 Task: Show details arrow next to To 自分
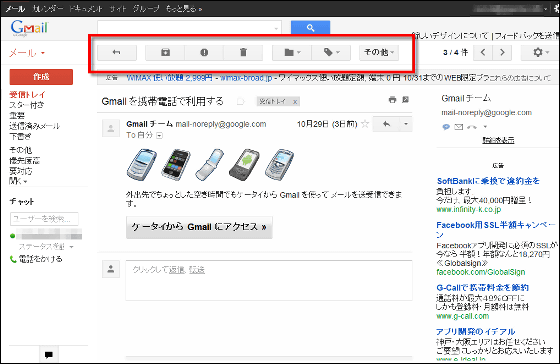click(159, 135)
